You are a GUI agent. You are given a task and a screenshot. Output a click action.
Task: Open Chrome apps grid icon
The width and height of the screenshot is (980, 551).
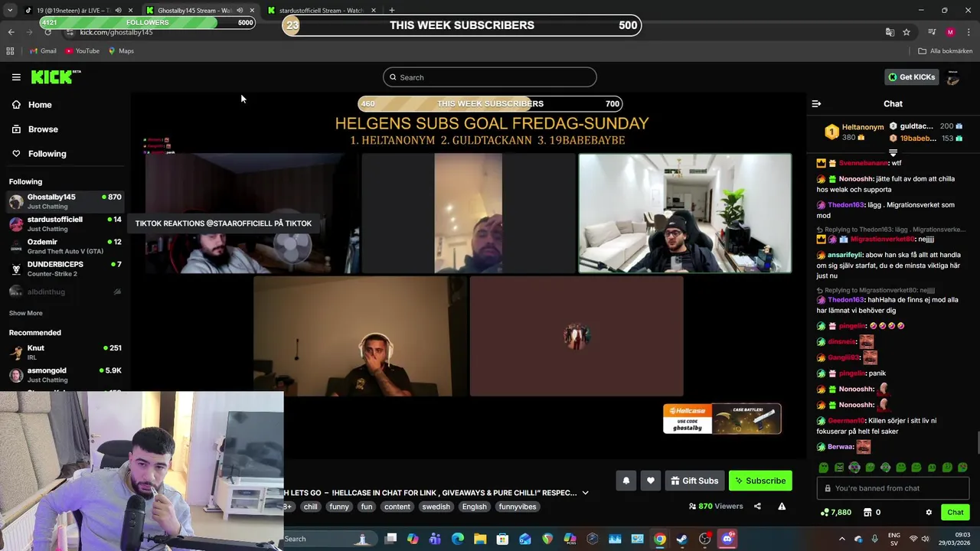[10, 51]
